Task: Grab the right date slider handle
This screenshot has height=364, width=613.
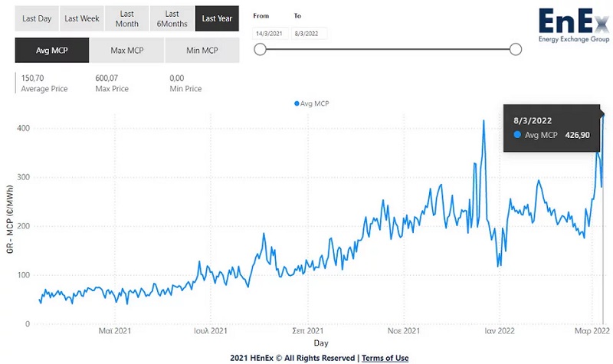Action: (x=516, y=50)
